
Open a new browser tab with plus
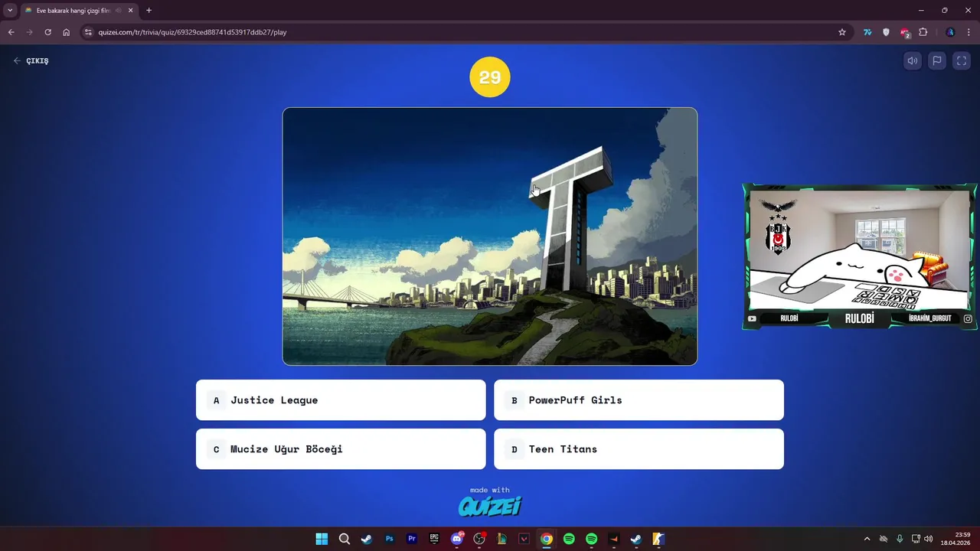(149, 11)
